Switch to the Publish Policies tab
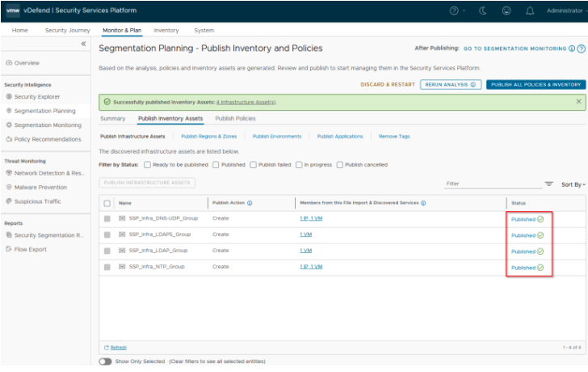588x372 pixels. pyautogui.click(x=235, y=119)
